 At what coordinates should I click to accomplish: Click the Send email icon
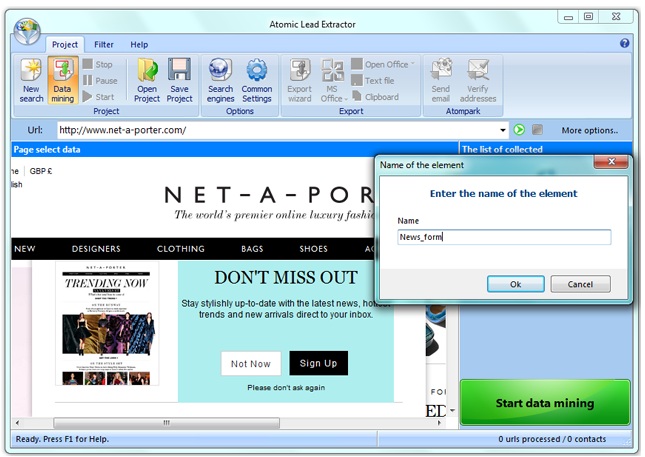(441, 80)
